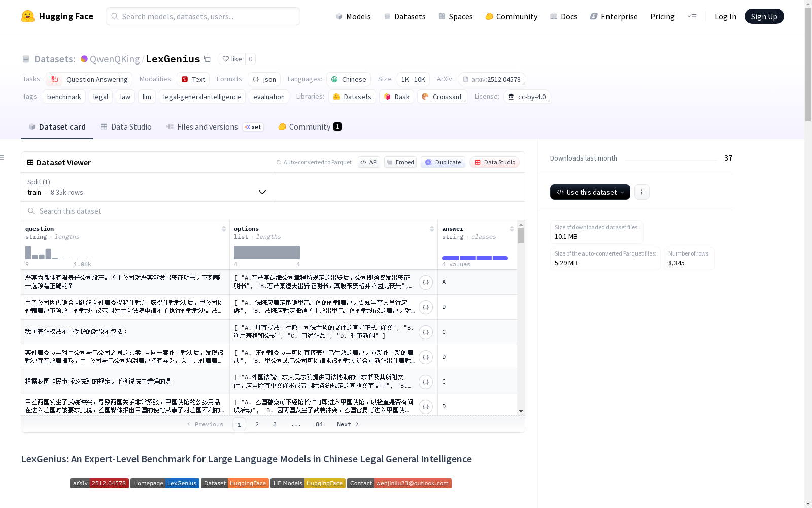
Task: Open the Split train dropdown
Action: coord(147,187)
